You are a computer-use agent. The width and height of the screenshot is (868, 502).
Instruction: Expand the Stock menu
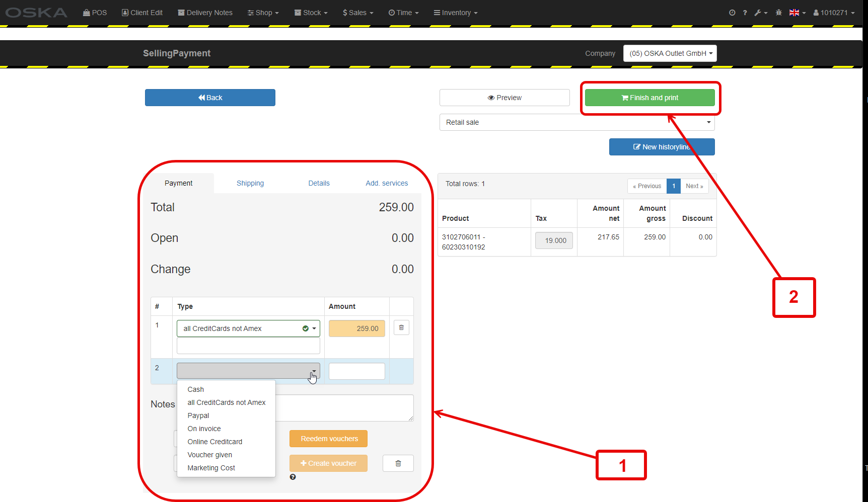click(x=311, y=13)
